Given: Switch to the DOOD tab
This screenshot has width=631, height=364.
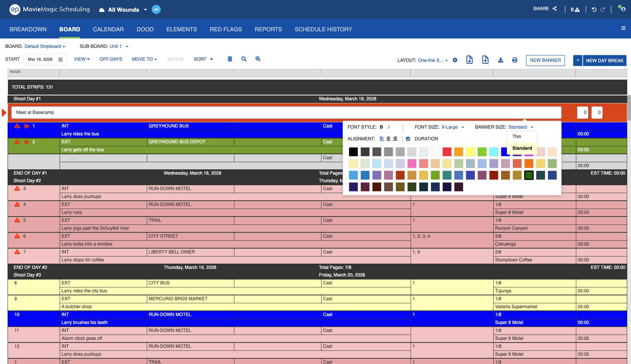Looking at the screenshot, I should pyautogui.click(x=145, y=29).
